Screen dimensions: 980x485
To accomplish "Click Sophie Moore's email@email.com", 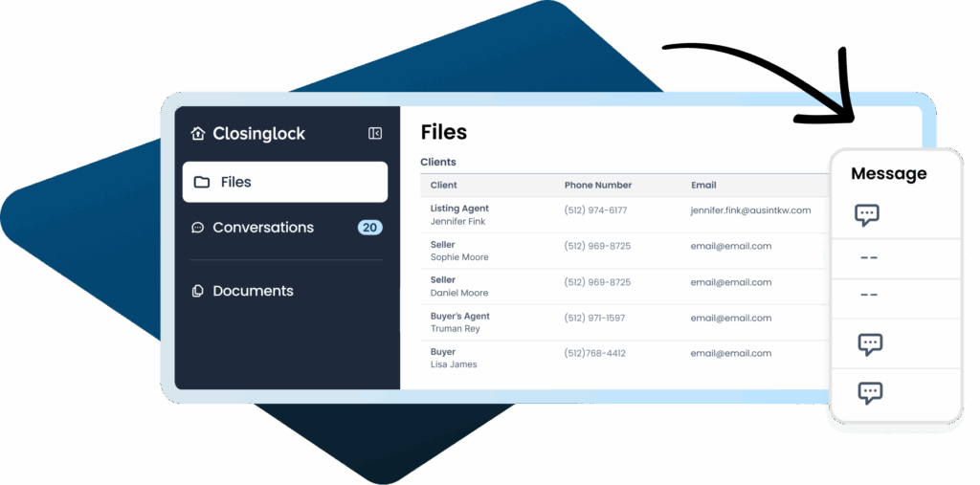I will (x=731, y=246).
